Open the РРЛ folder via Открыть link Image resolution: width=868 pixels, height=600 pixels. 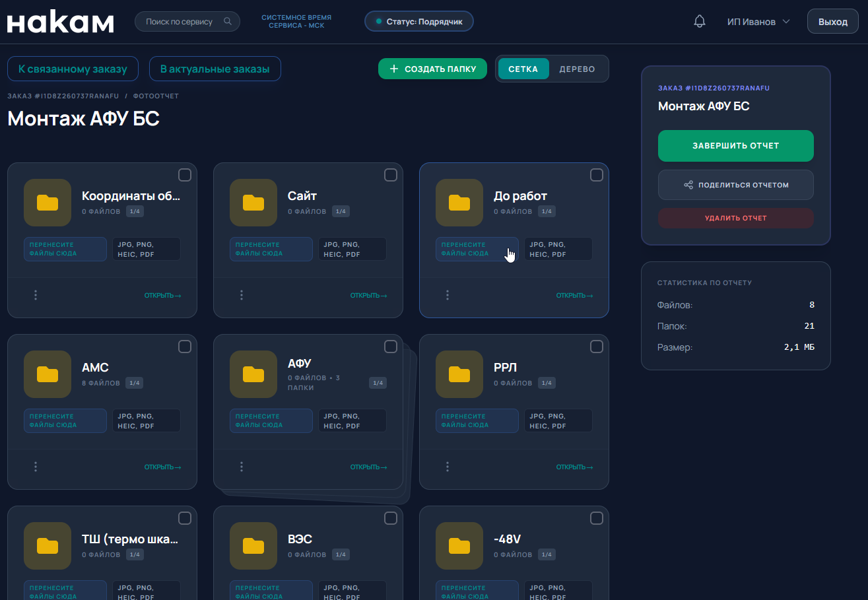coord(574,467)
